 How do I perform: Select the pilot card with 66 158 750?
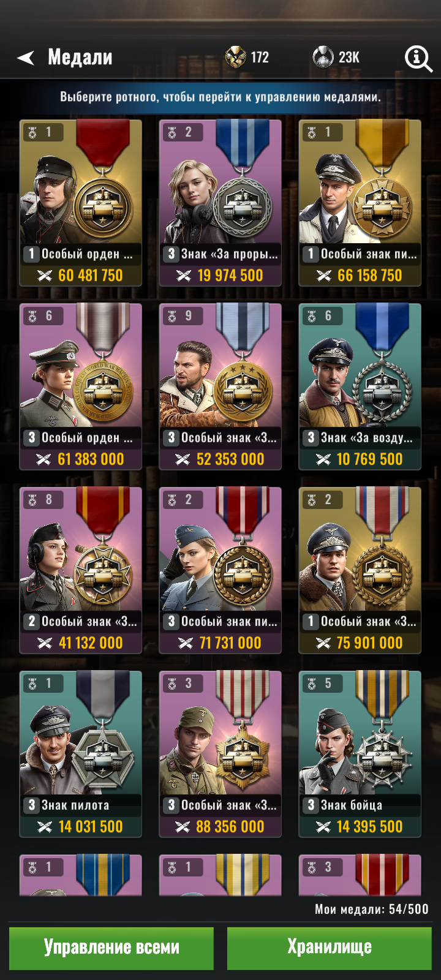click(360, 203)
